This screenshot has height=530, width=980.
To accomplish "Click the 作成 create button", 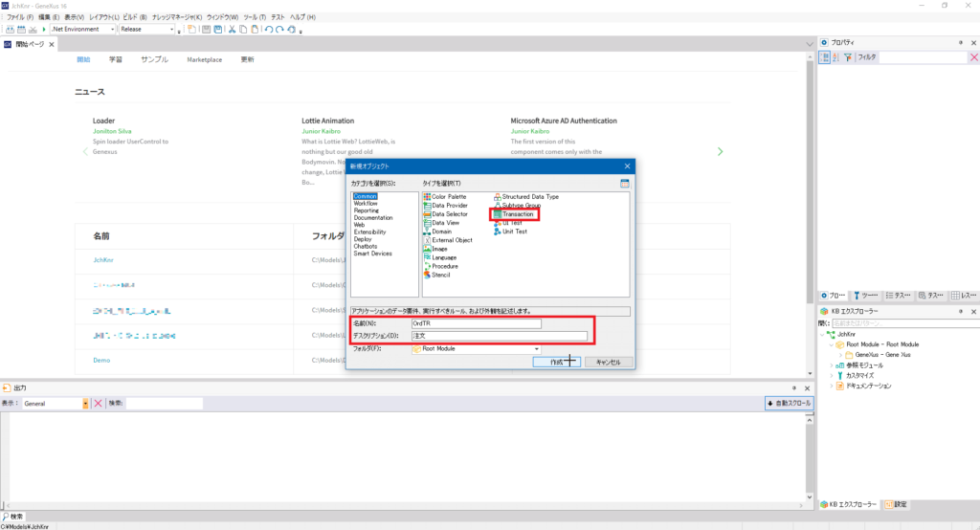I will [556, 362].
